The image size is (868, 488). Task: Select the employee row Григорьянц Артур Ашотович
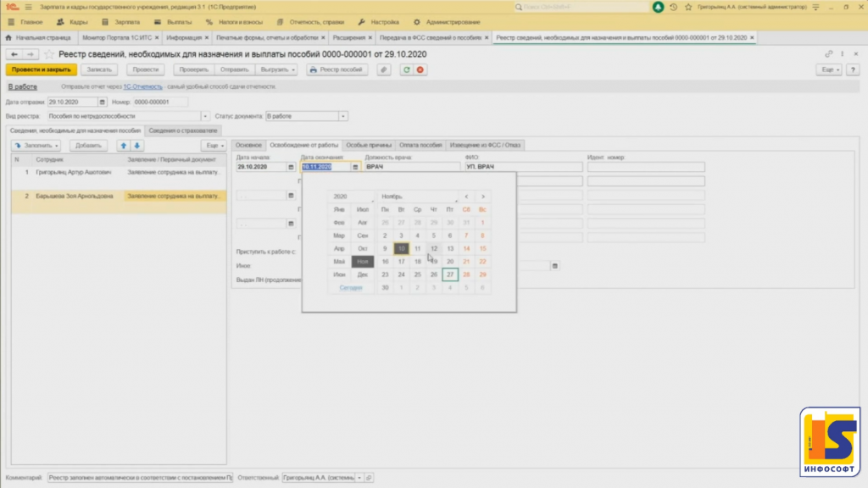pos(73,172)
